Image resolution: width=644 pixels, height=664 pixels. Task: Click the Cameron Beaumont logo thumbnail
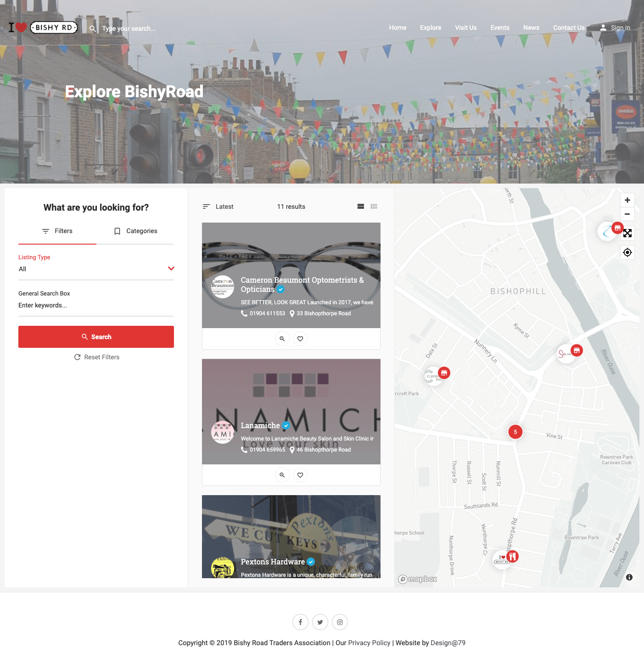pos(223,287)
